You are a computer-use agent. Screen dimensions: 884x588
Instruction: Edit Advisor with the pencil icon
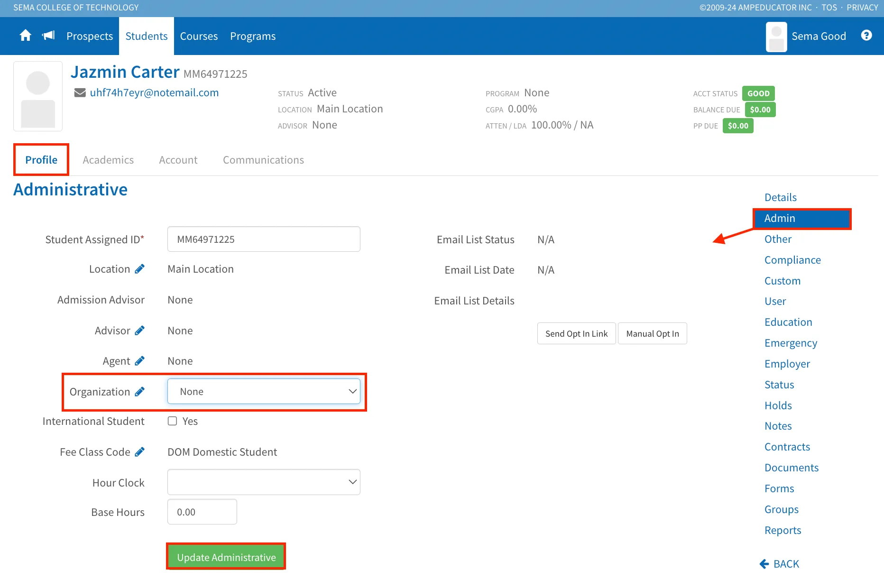tap(139, 331)
